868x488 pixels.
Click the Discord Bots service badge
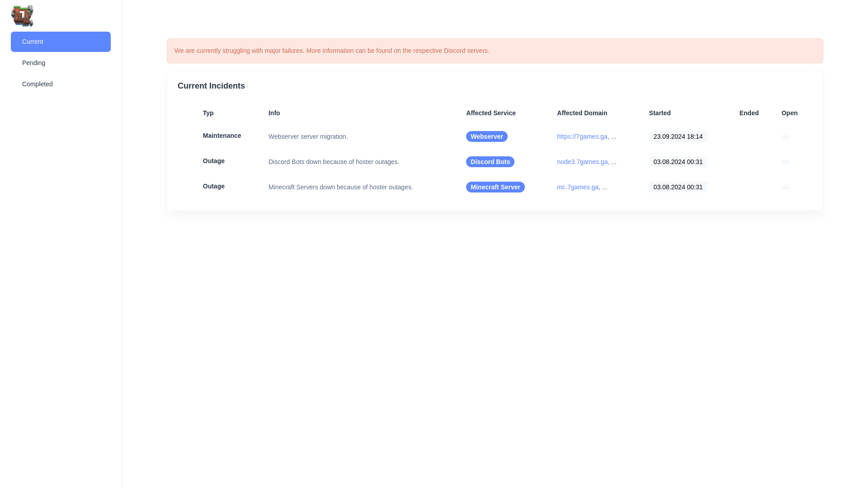coord(490,162)
